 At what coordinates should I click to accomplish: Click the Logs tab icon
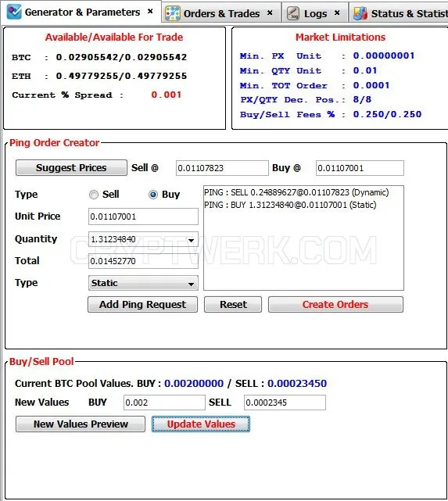point(293,13)
